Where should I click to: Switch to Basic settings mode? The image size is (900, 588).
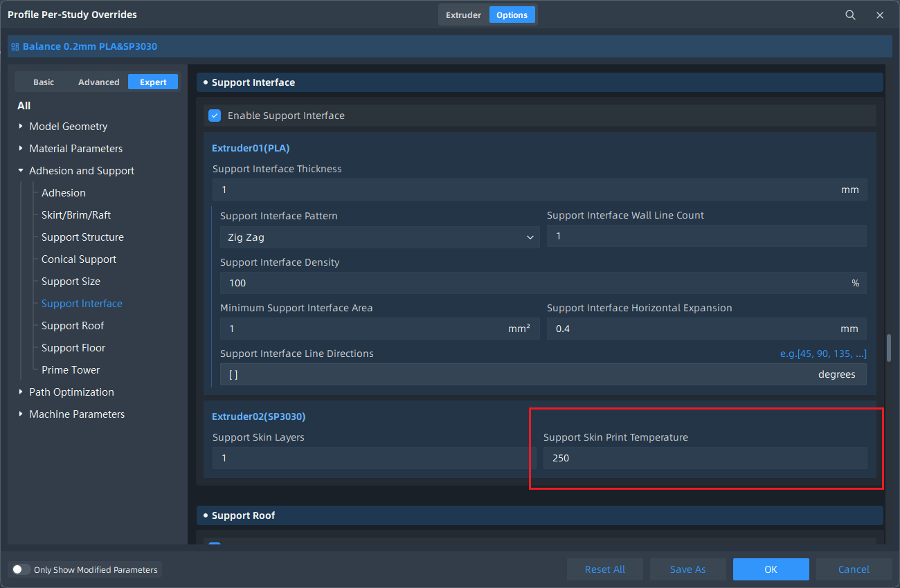44,82
